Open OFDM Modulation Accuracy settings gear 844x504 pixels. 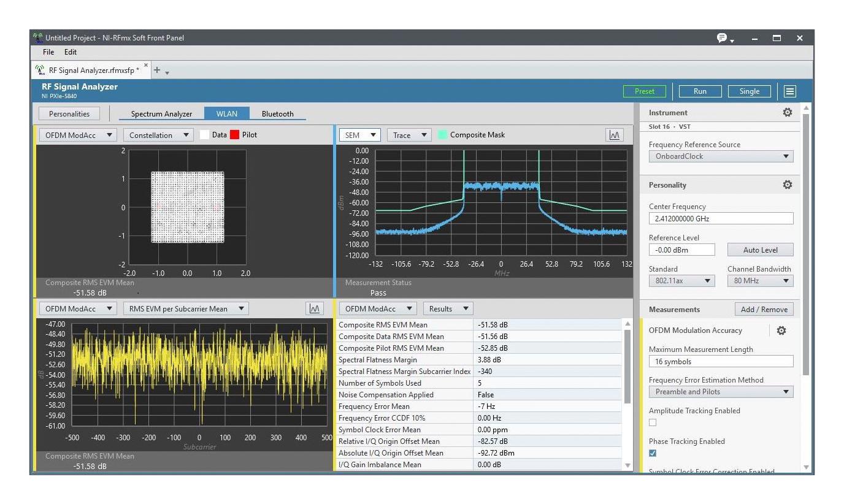(781, 330)
